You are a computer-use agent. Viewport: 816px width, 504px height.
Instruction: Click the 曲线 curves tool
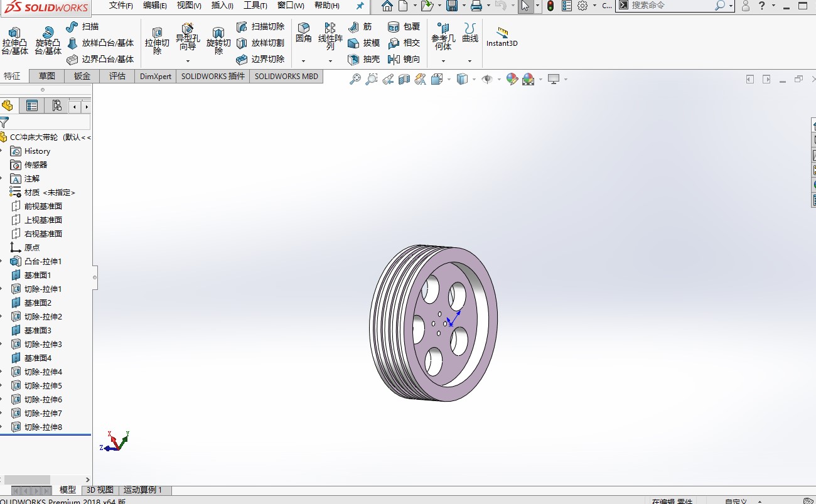pyautogui.click(x=470, y=33)
